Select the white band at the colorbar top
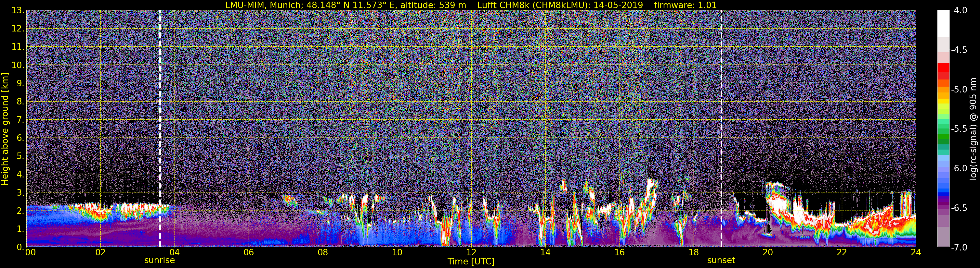The height and width of the screenshot is (268, 980). tap(943, 24)
